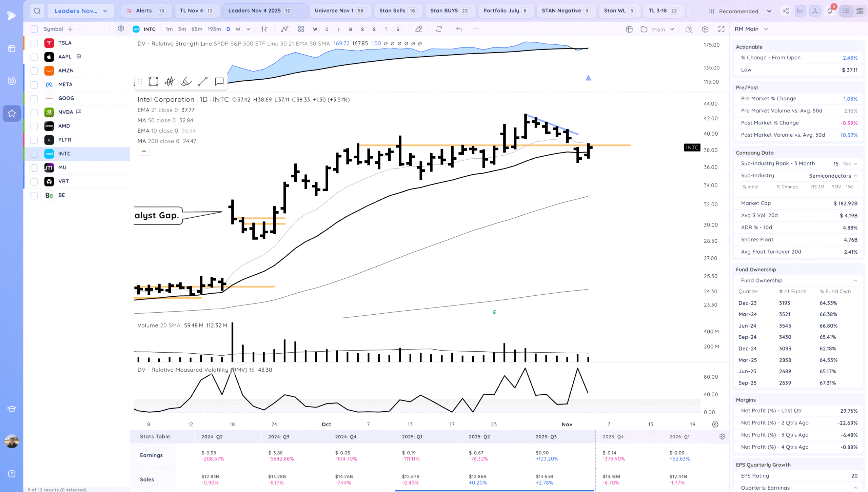The height and width of the screenshot is (492, 868).
Task: Select MU in the watchlist
Action: 62,168
